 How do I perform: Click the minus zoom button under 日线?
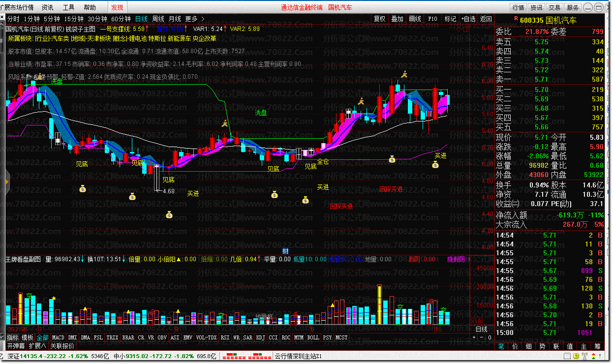coord(482,337)
